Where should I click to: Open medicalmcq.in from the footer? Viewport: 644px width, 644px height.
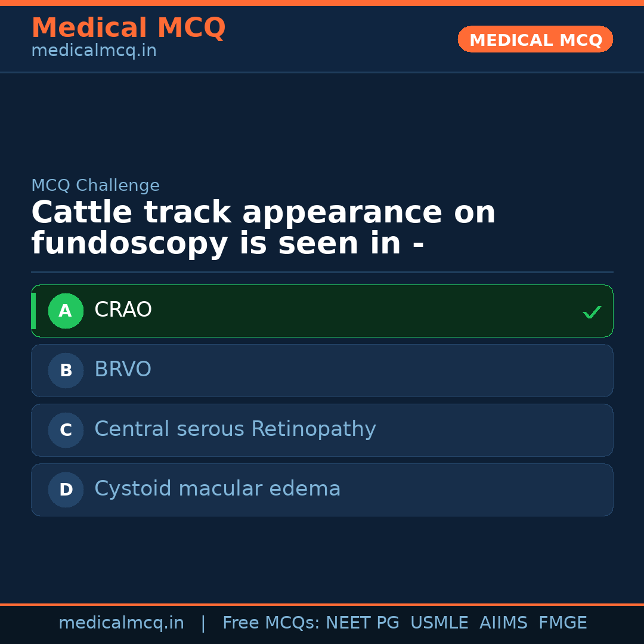[121, 622]
